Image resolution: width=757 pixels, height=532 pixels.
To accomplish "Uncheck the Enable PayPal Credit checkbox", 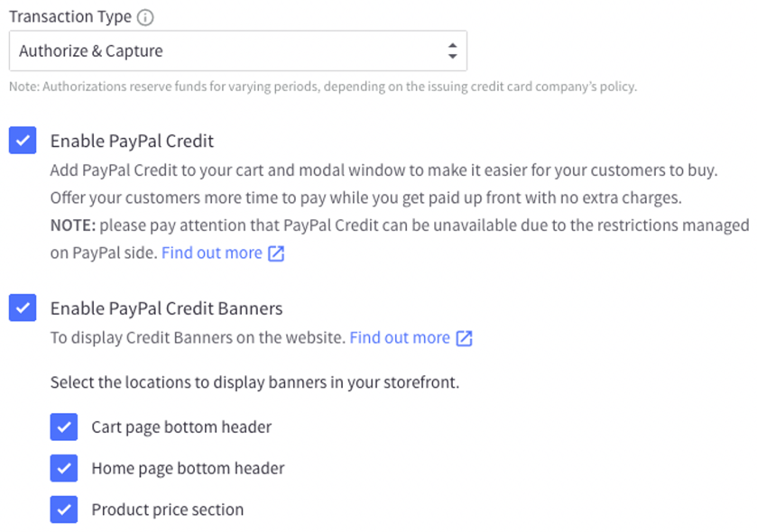I will click(23, 141).
